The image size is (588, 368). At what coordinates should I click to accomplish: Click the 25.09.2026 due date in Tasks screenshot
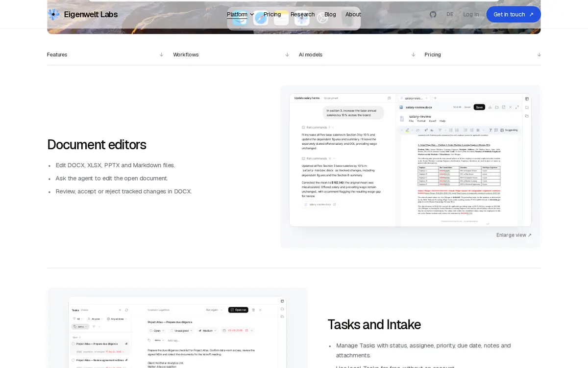click(x=235, y=331)
